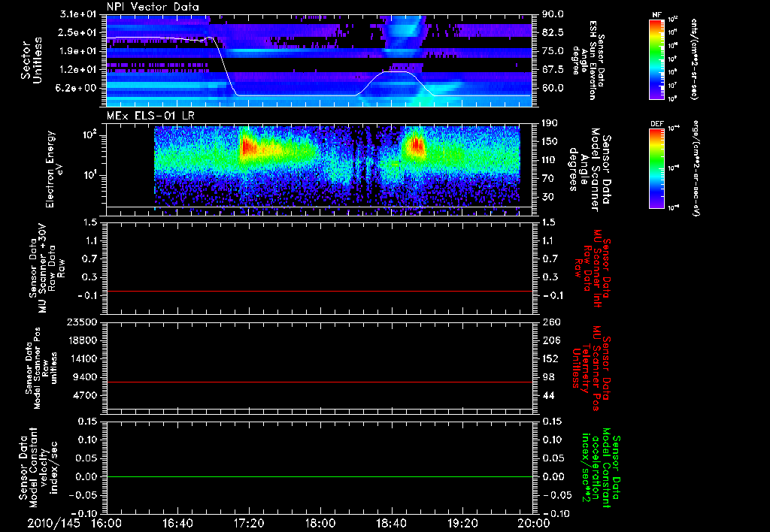Click the 206 telemetry tick label
This screenshot has width=770, height=532.
pos(550,340)
